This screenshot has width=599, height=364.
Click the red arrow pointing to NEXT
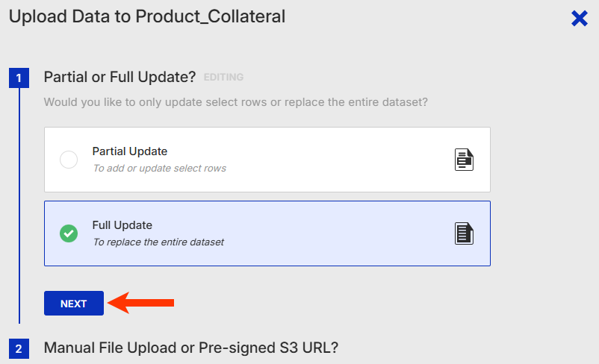click(141, 303)
